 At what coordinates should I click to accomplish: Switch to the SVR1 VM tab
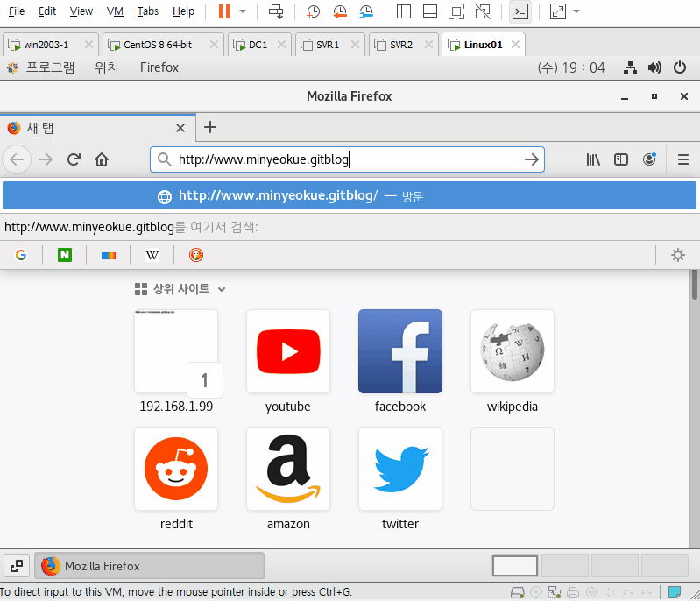pos(328,45)
